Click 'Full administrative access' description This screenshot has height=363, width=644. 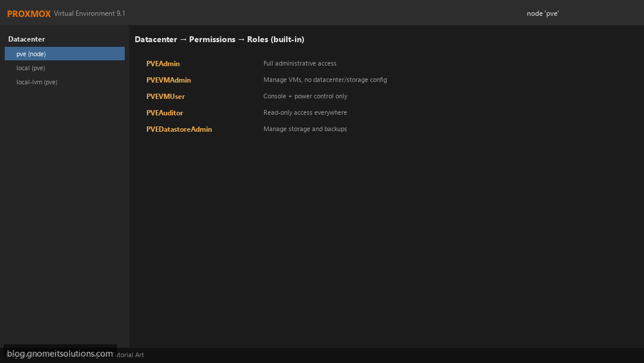click(300, 63)
